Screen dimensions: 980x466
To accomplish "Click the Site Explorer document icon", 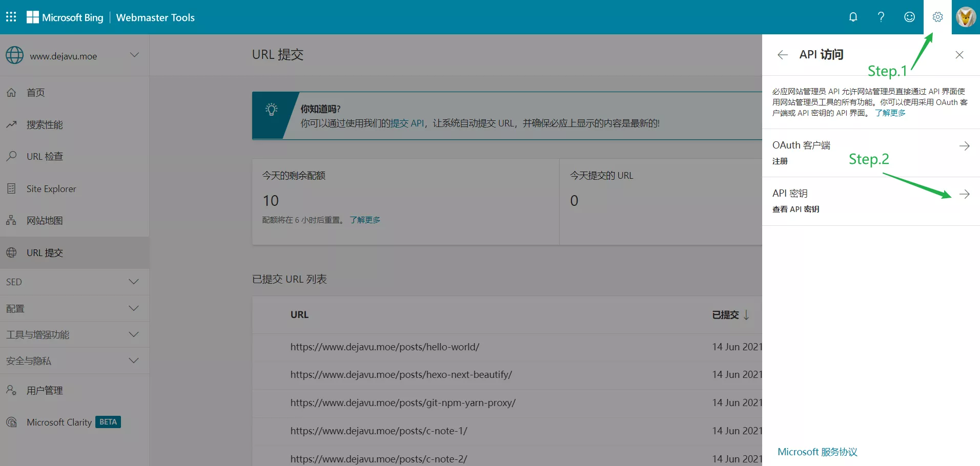I will pyautogui.click(x=11, y=188).
